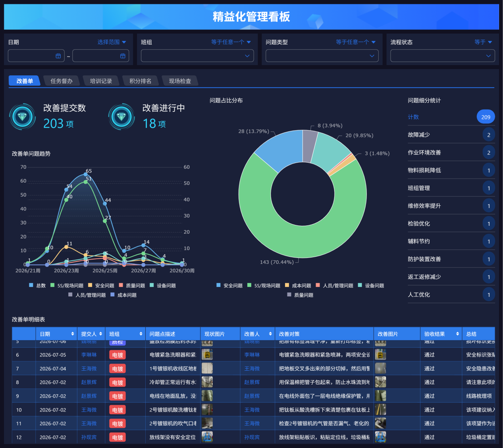Open the 现状图片 thumbnail in row 8
The height and width of the screenshot is (448, 503).
tap(207, 382)
